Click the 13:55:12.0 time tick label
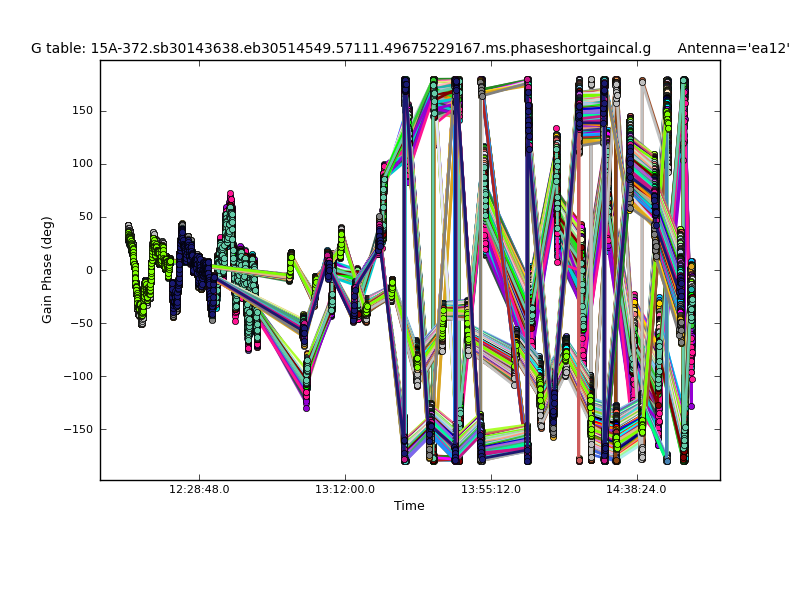 [491, 490]
